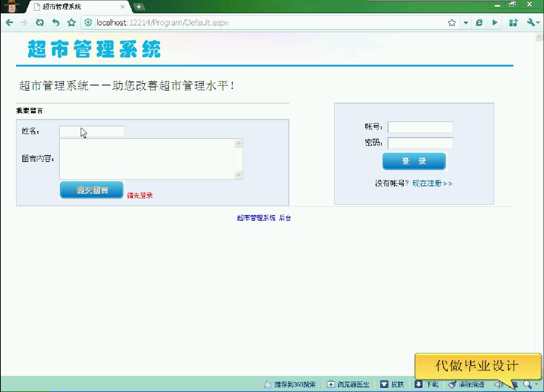Click the 超市管理系统 logo banner
Screen dimensions: 544x392
point(94,49)
